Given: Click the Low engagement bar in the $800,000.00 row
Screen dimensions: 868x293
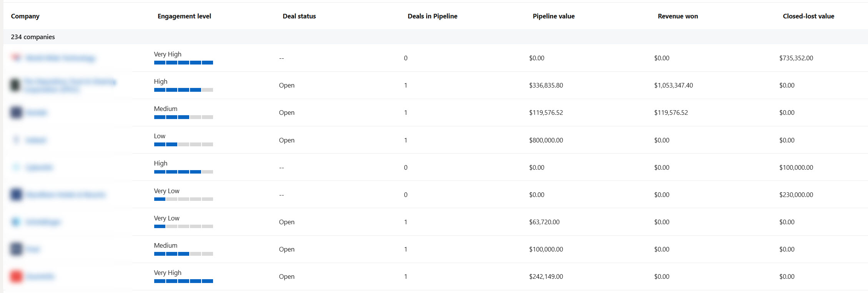Looking at the screenshot, I should 183,144.
